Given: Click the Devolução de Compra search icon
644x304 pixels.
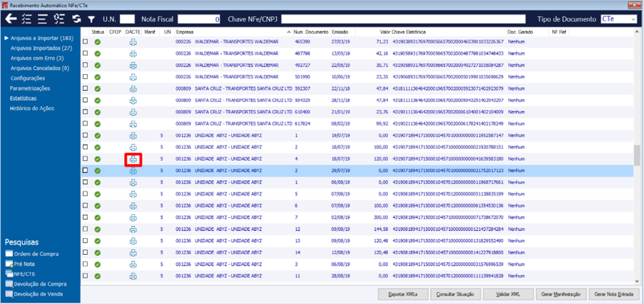Looking at the screenshot, I should (9, 284).
